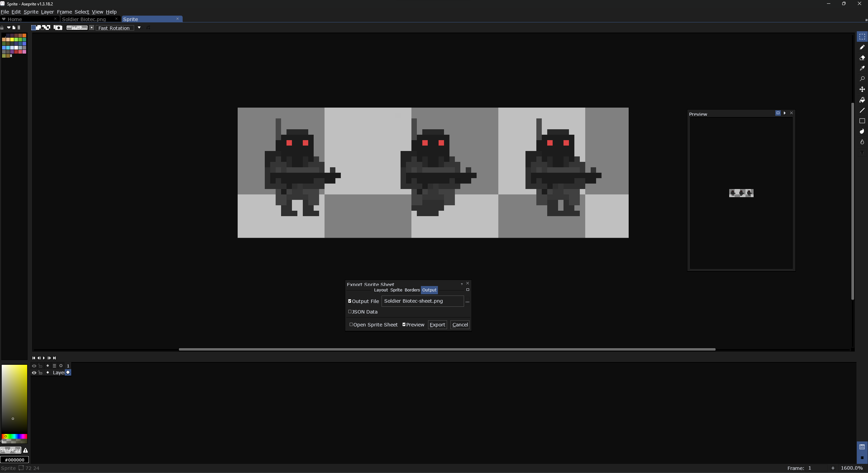Expand the Fast Rotation algorithm dropdown
868x473 pixels.
coord(139,28)
